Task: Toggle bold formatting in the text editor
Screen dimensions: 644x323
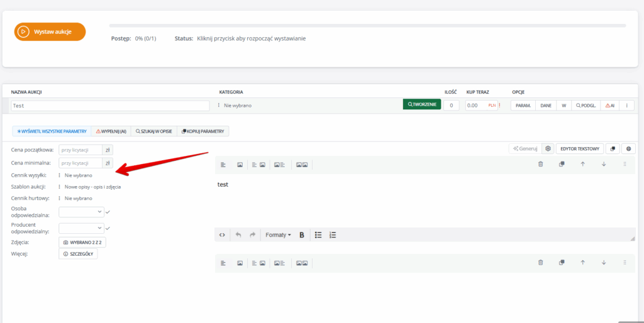Action: 302,235
